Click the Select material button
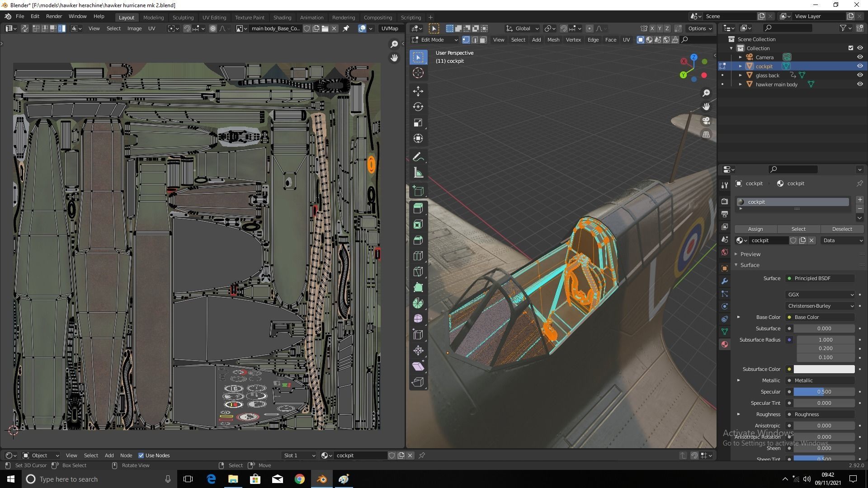Image resolution: width=868 pixels, height=488 pixels. tap(798, 229)
